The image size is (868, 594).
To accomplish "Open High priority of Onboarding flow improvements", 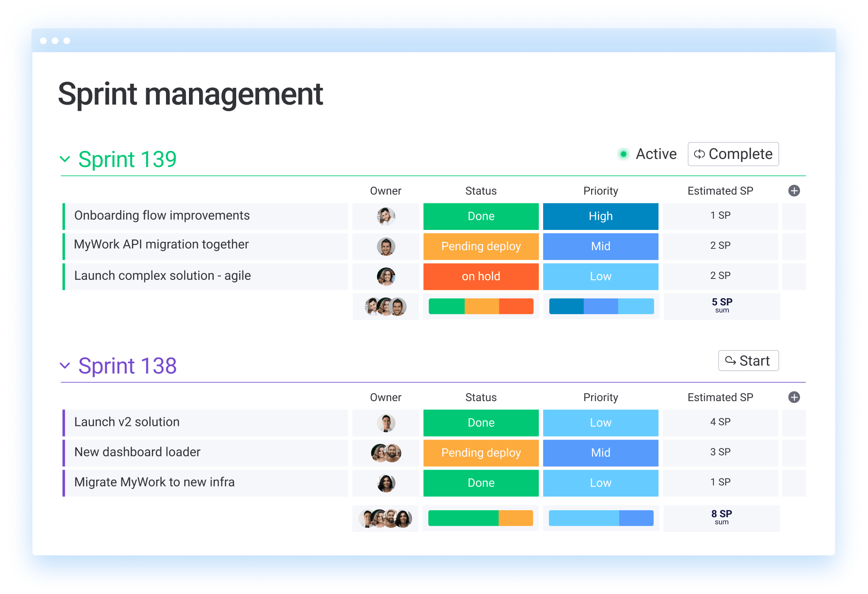I will pyautogui.click(x=600, y=216).
